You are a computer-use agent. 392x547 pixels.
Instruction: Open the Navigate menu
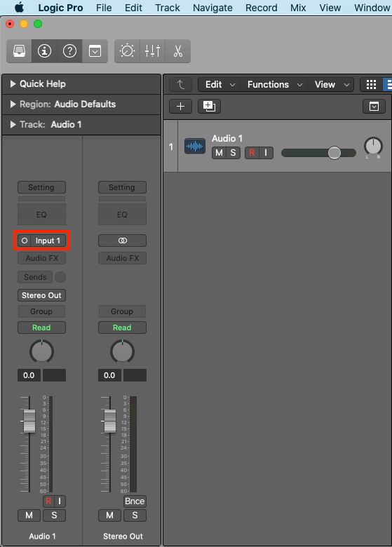click(x=212, y=8)
